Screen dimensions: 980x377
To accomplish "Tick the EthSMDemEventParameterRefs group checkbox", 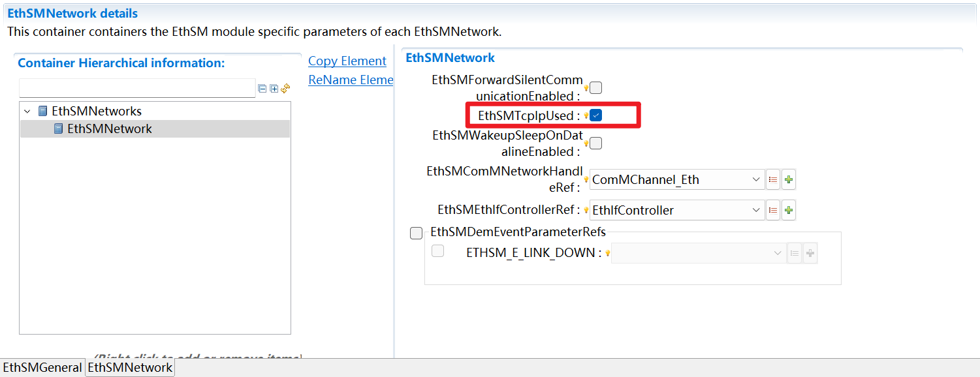I will tap(416, 234).
